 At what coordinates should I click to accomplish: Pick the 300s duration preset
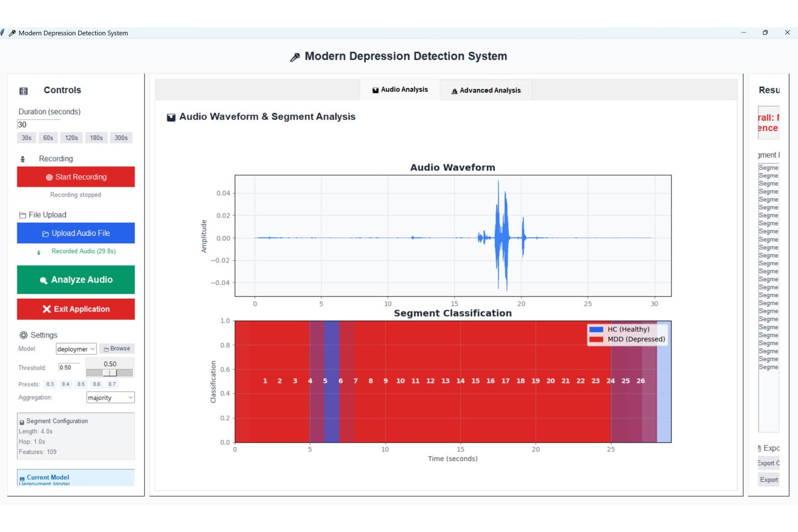(x=121, y=138)
